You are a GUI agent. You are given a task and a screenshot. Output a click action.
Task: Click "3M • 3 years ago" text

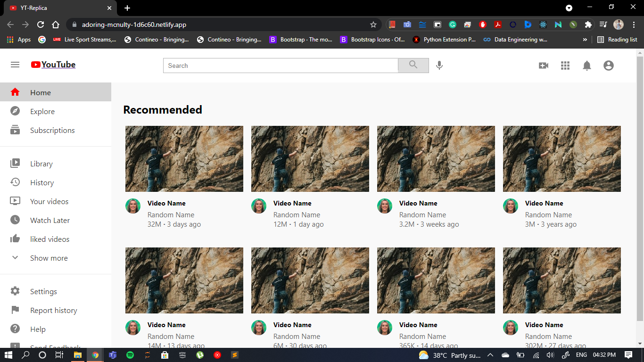(551, 224)
